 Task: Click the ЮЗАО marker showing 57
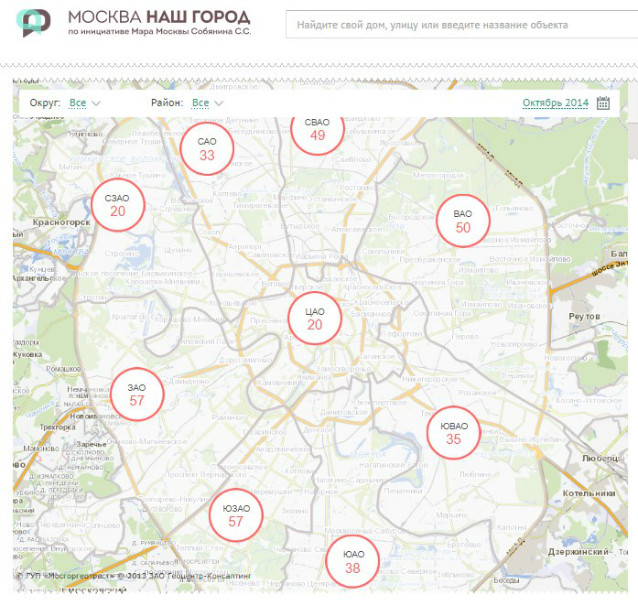(236, 515)
